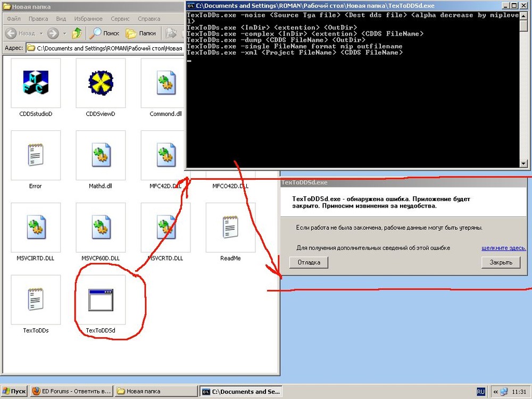Click the Up folder toolbar icon

tap(77, 33)
